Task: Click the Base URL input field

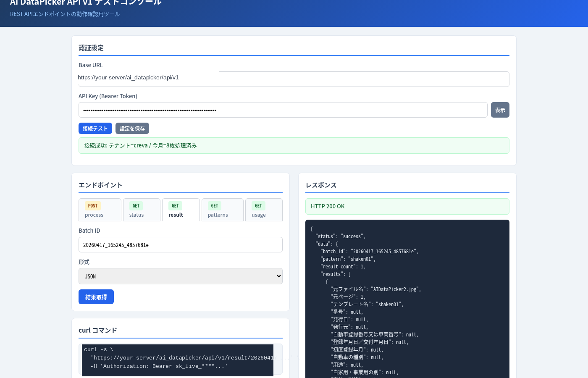Action: (294, 79)
